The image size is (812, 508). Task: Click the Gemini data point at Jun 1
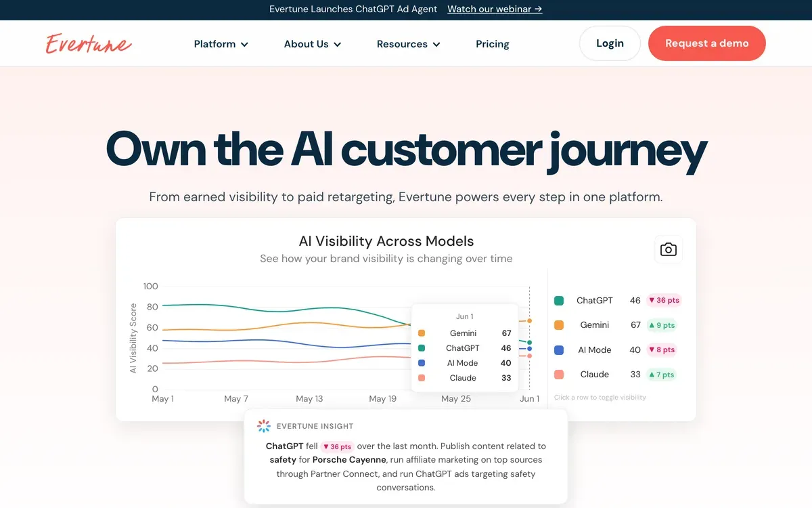coord(529,320)
